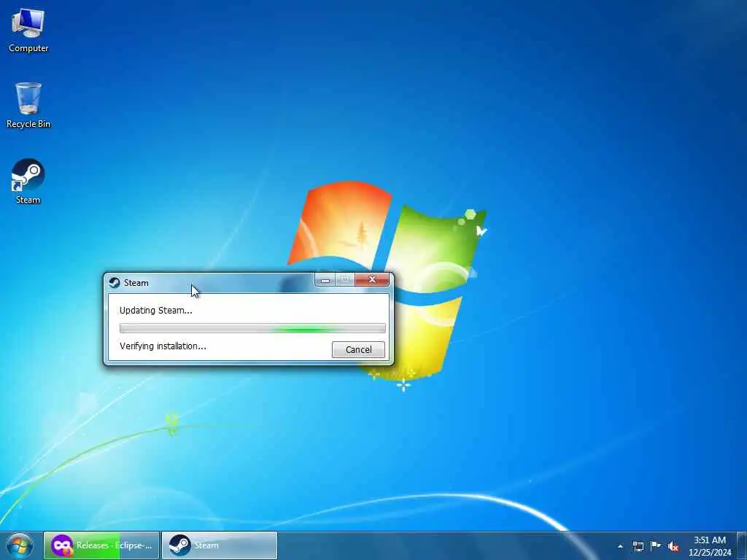Open the Windows Start menu

tap(20, 545)
